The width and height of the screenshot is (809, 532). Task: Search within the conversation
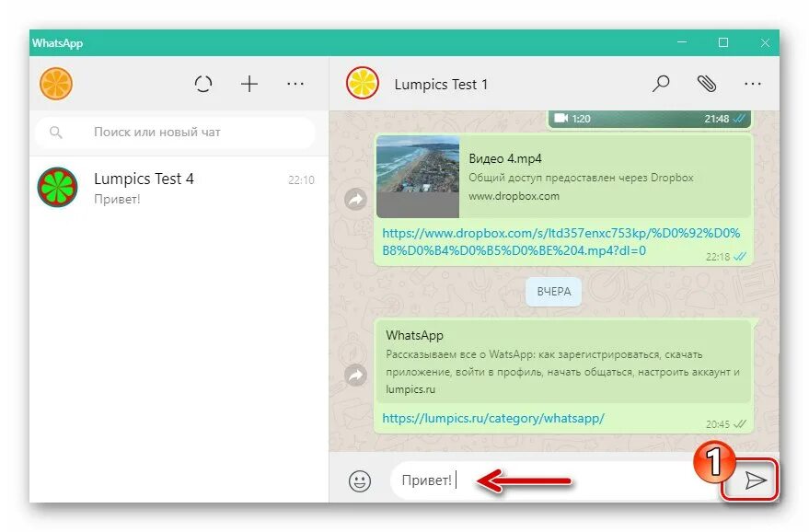[661, 84]
